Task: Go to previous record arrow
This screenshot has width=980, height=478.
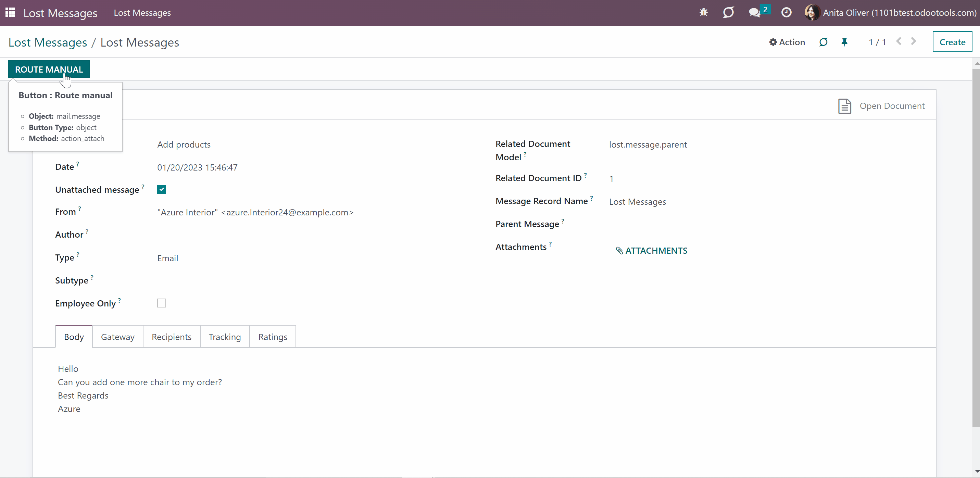Action: pyautogui.click(x=899, y=41)
